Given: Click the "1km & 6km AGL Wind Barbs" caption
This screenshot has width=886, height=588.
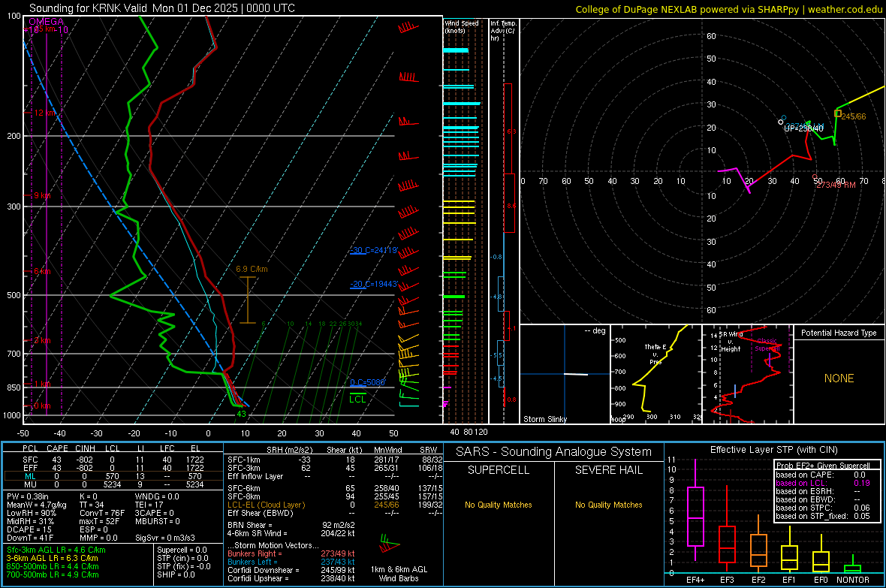Looking at the screenshot, I should point(399,574).
